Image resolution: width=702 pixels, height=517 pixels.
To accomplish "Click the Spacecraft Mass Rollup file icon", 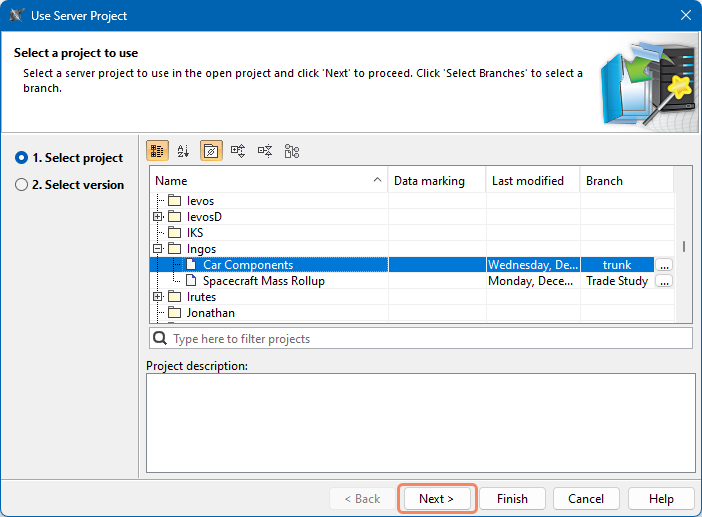I will pos(191,281).
